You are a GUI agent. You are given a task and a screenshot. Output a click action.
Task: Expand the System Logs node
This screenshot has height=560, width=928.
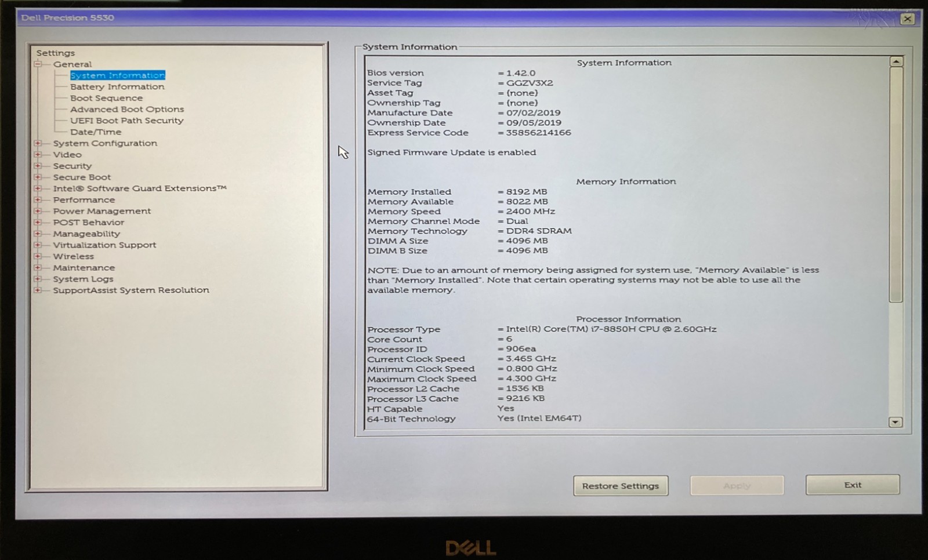pyautogui.click(x=38, y=279)
